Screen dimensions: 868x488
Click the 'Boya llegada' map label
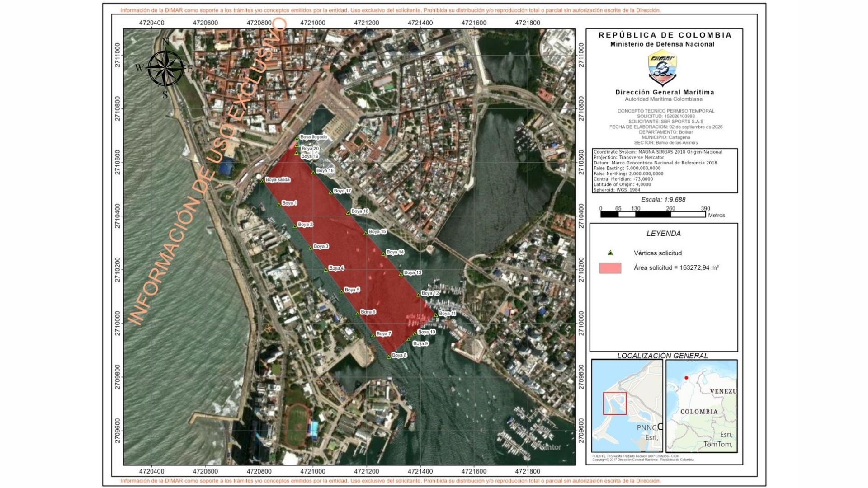pyautogui.click(x=313, y=137)
